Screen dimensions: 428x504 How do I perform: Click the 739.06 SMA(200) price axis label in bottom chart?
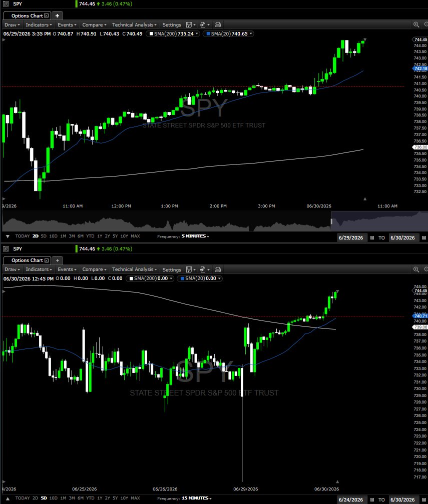(420, 327)
